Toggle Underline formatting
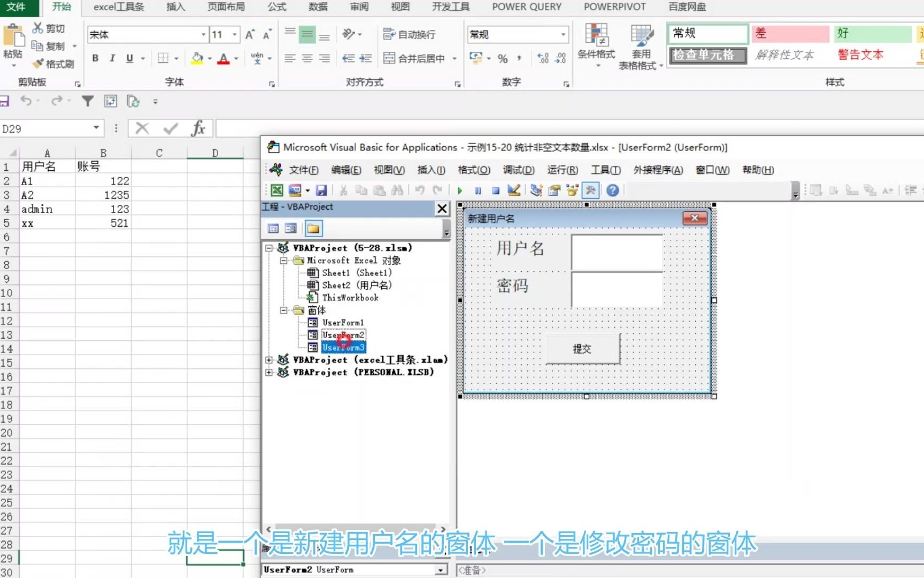924x578 pixels. 129,58
